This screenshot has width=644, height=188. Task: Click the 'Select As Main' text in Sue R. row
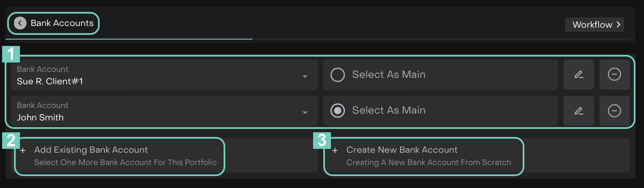point(389,75)
